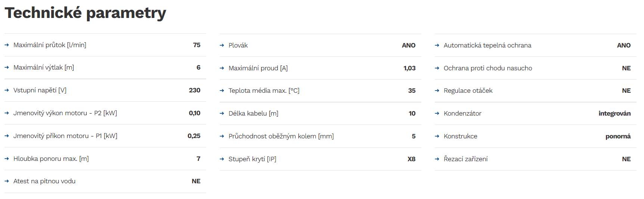Click the Technické parametry heading
644x199 pixels.
coord(85,13)
